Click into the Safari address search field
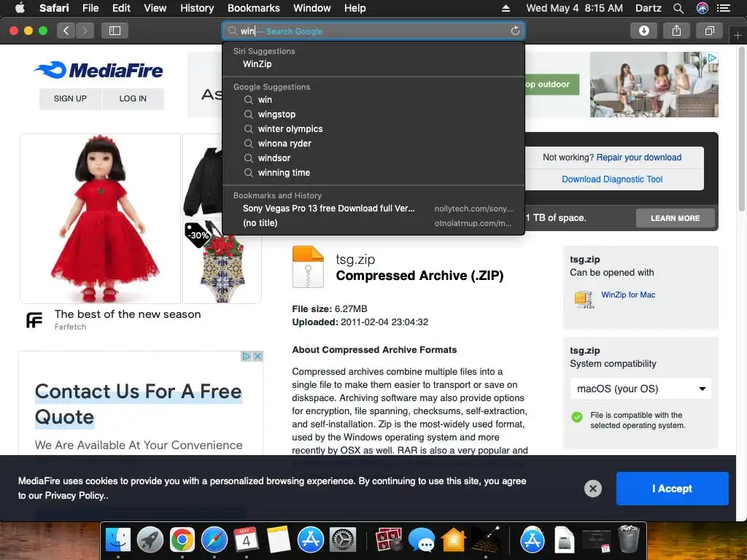 click(x=373, y=31)
